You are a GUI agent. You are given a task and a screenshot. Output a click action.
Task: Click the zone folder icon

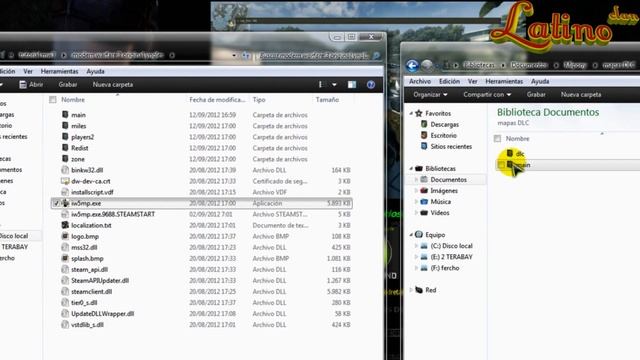tap(65, 159)
